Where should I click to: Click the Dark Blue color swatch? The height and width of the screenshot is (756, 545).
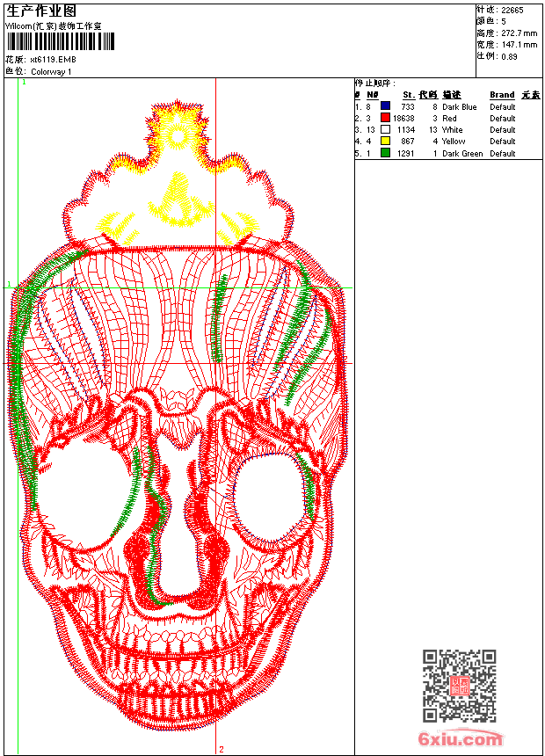pyautogui.click(x=385, y=106)
